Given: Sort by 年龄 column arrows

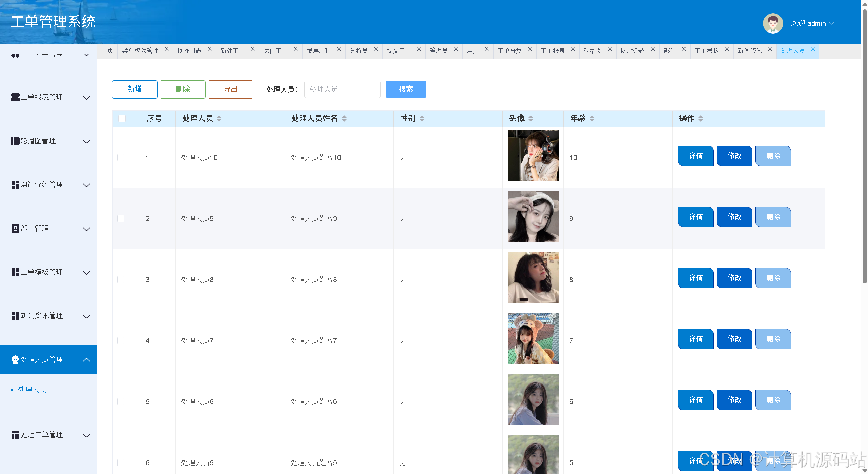Looking at the screenshot, I should click(x=592, y=118).
